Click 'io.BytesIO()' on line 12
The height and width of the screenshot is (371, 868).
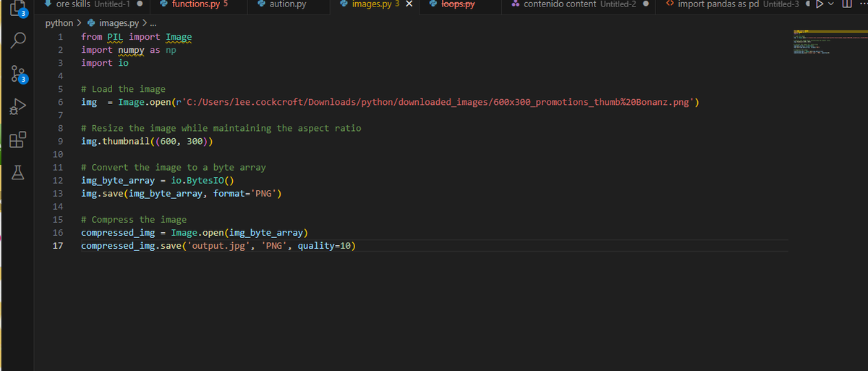(x=203, y=181)
